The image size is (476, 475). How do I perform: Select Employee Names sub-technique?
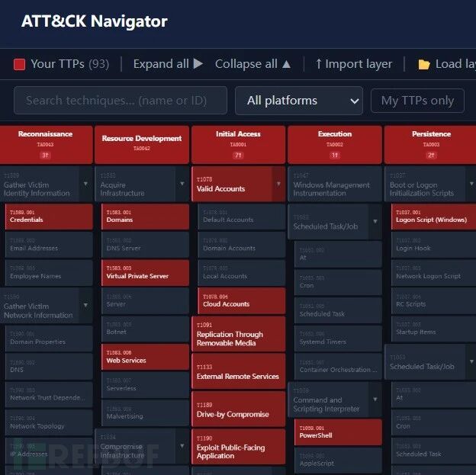[x=49, y=272]
